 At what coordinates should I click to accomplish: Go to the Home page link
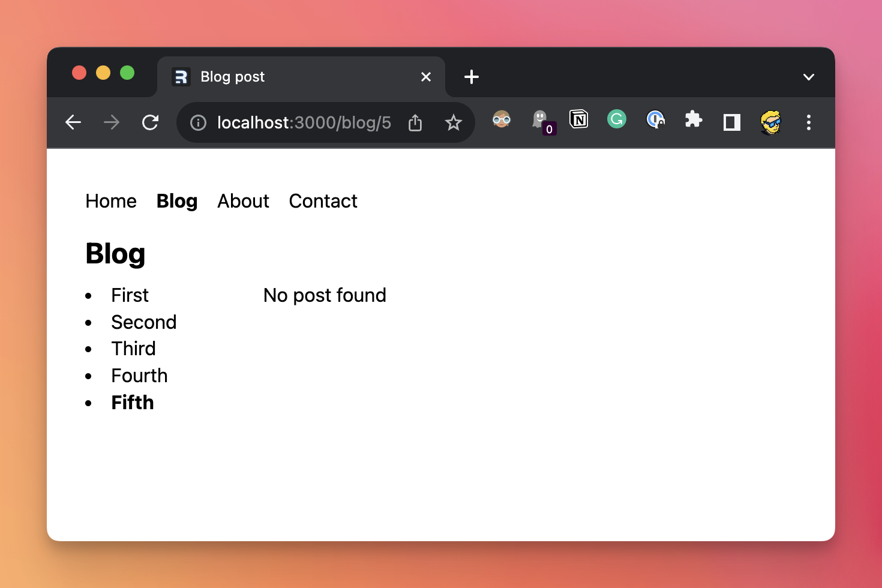(x=111, y=201)
